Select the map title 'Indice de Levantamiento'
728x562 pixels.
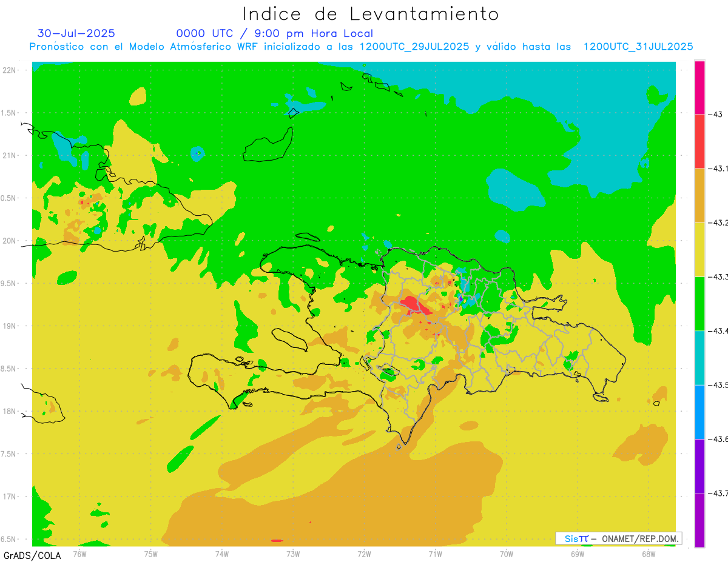(371, 13)
